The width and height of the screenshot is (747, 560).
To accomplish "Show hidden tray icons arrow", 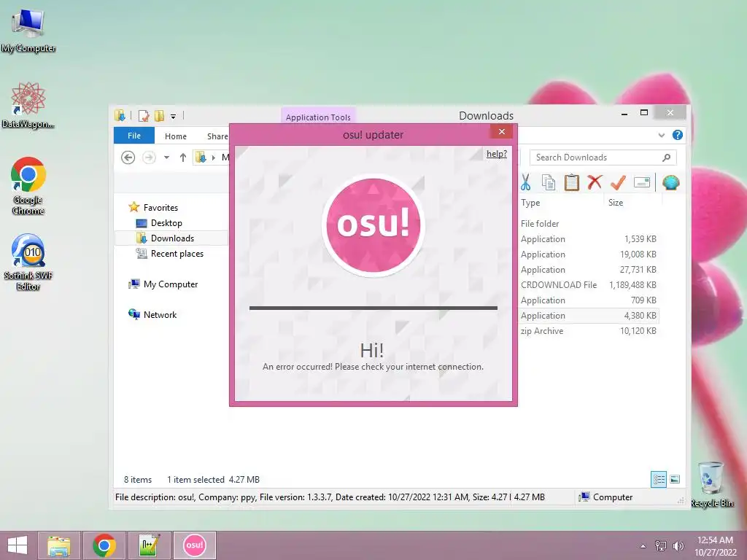I will 643,545.
